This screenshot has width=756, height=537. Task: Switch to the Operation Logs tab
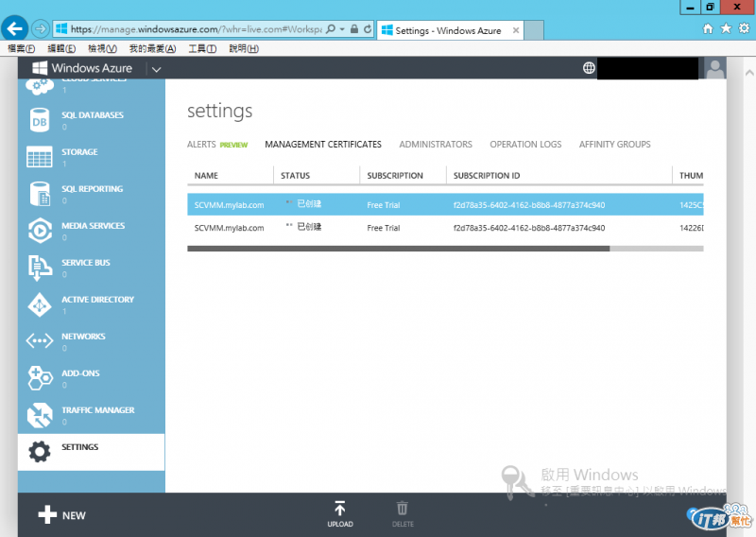525,145
